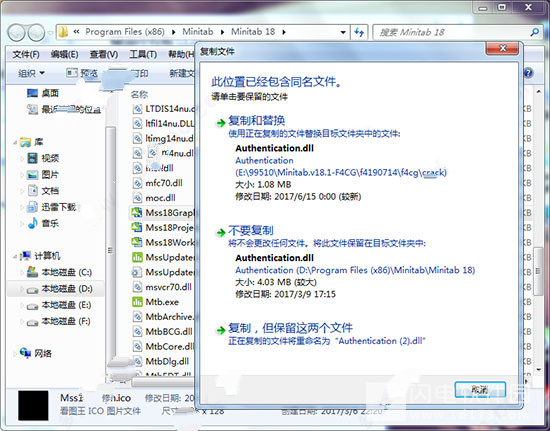Click the search magnifier icon
This screenshot has width=550, height=431.
point(535,32)
